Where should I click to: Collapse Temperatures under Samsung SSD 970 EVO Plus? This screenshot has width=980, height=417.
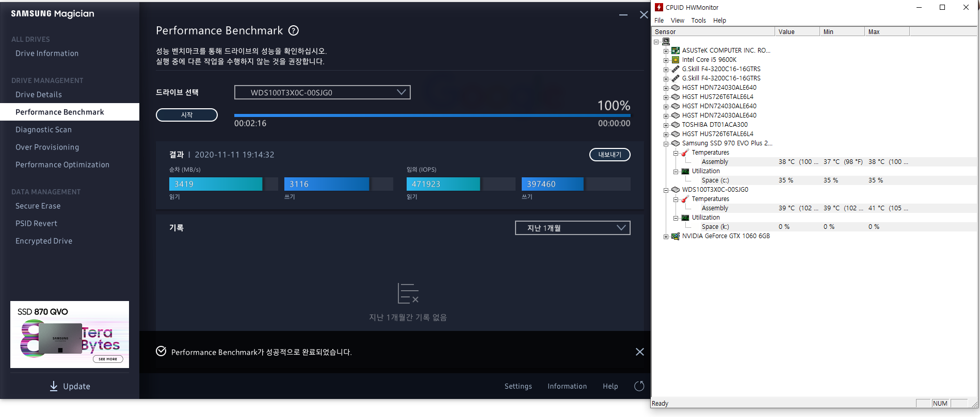[675, 153]
